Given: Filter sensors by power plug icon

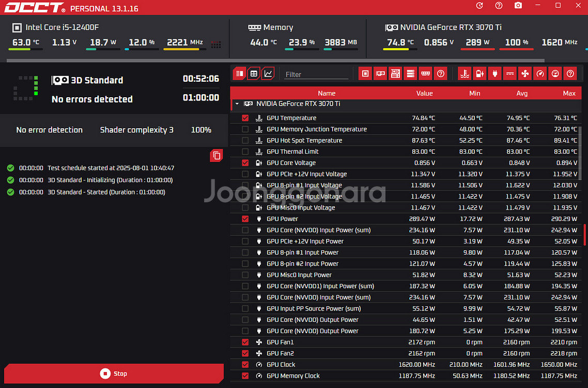Looking at the screenshot, I should click(x=494, y=73).
